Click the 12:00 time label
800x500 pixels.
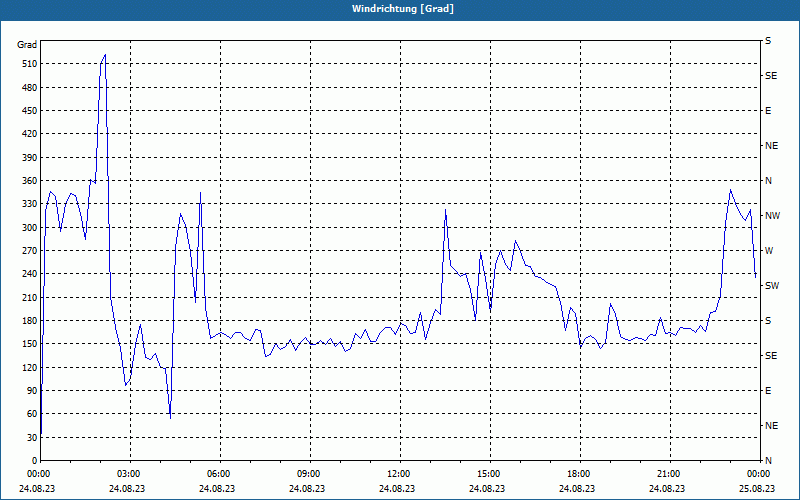tap(398, 474)
